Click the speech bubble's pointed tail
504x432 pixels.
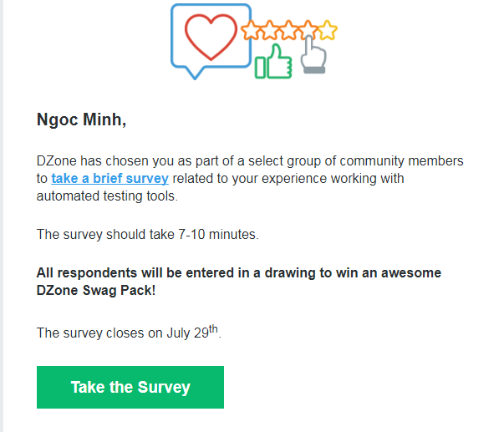click(x=195, y=74)
